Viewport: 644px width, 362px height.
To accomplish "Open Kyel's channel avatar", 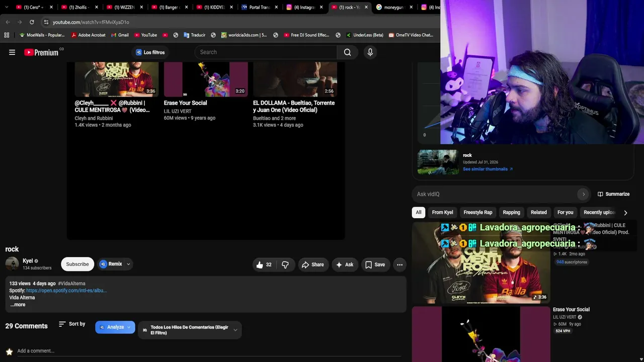I will (12, 264).
